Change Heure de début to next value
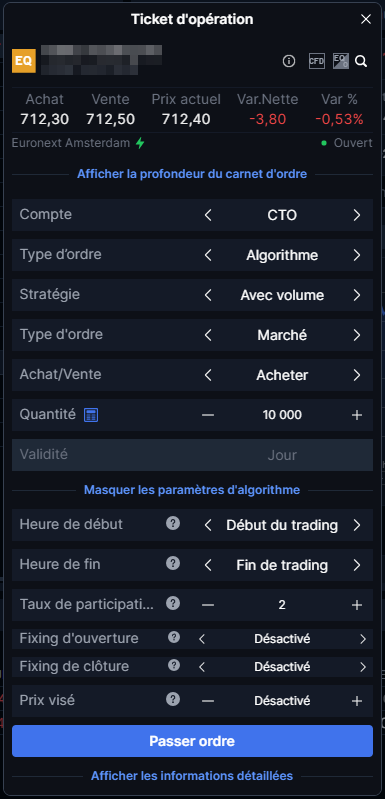 click(356, 525)
